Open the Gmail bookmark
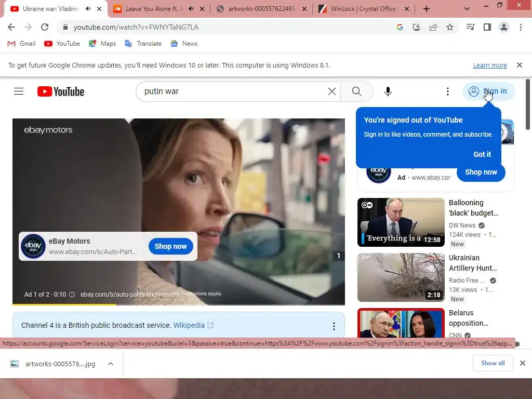The height and width of the screenshot is (399, 532). tap(22, 44)
